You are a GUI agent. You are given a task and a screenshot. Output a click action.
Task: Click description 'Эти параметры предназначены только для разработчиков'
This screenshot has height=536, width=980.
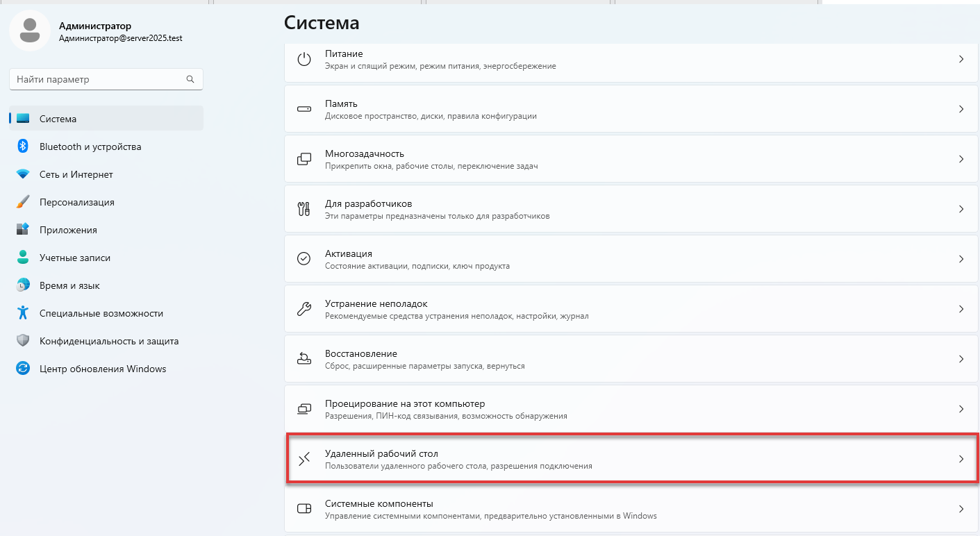point(438,216)
